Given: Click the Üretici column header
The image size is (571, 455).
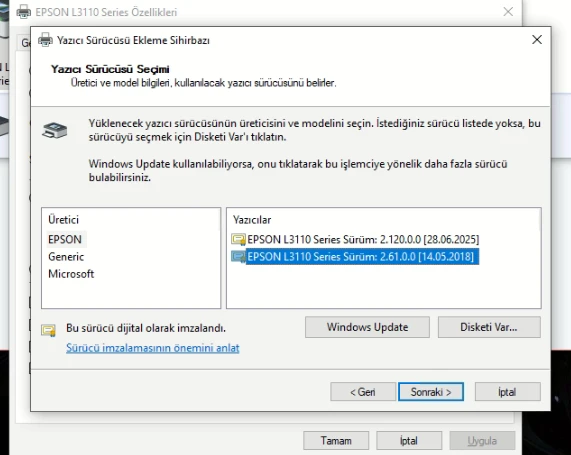Looking at the screenshot, I should [63, 220].
